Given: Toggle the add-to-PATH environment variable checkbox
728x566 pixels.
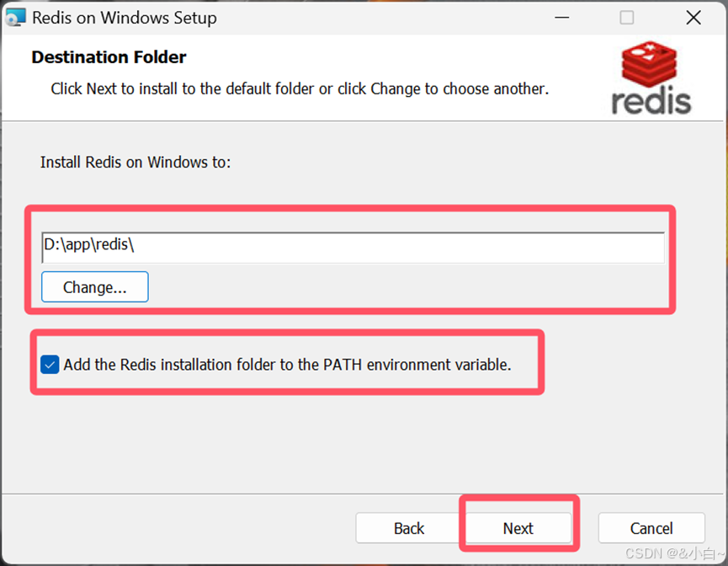Looking at the screenshot, I should 50,365.
